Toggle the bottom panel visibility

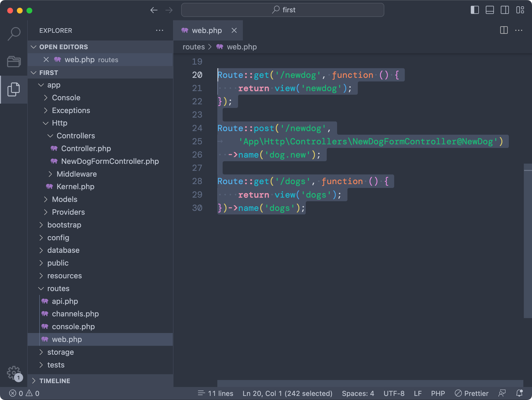490,10
